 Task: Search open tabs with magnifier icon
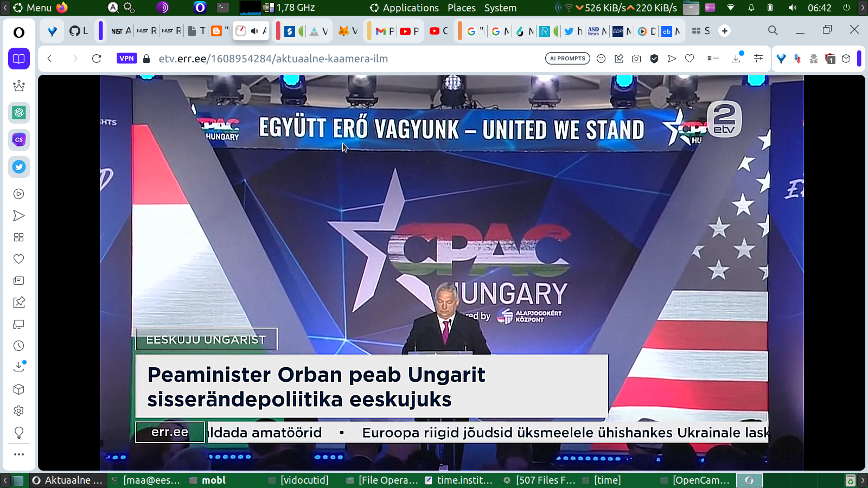[x=773, y=30]
